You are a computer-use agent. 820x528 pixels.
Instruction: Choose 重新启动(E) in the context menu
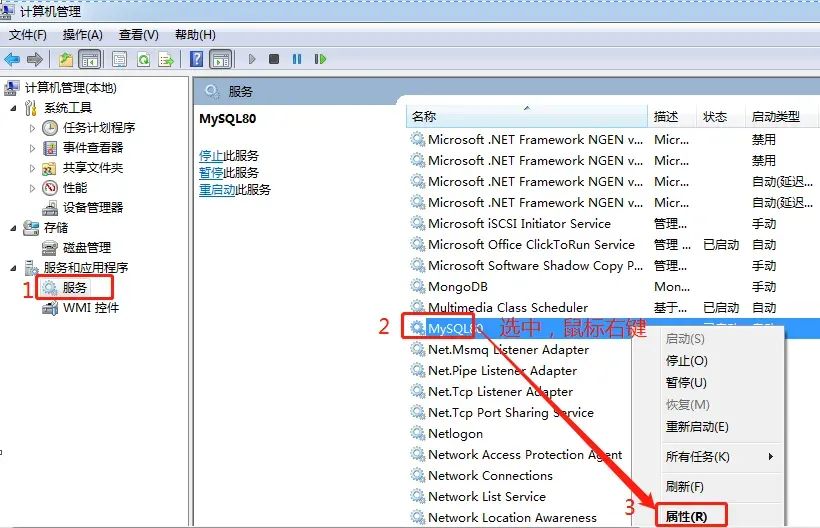[697, 427]
